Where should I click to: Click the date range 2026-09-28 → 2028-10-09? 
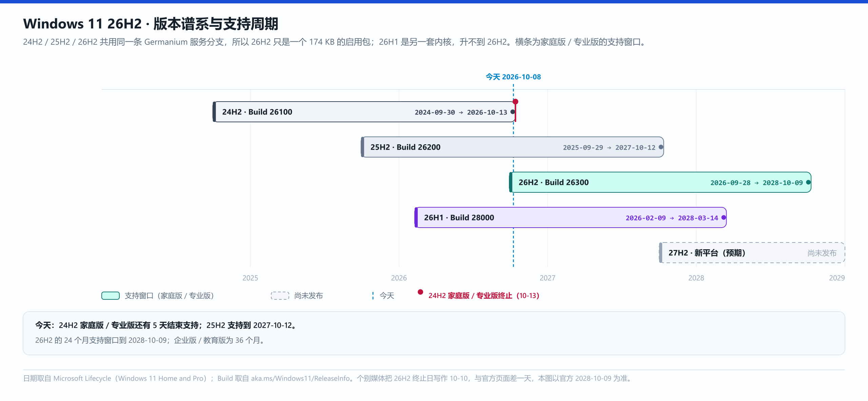tap(756, 183)
